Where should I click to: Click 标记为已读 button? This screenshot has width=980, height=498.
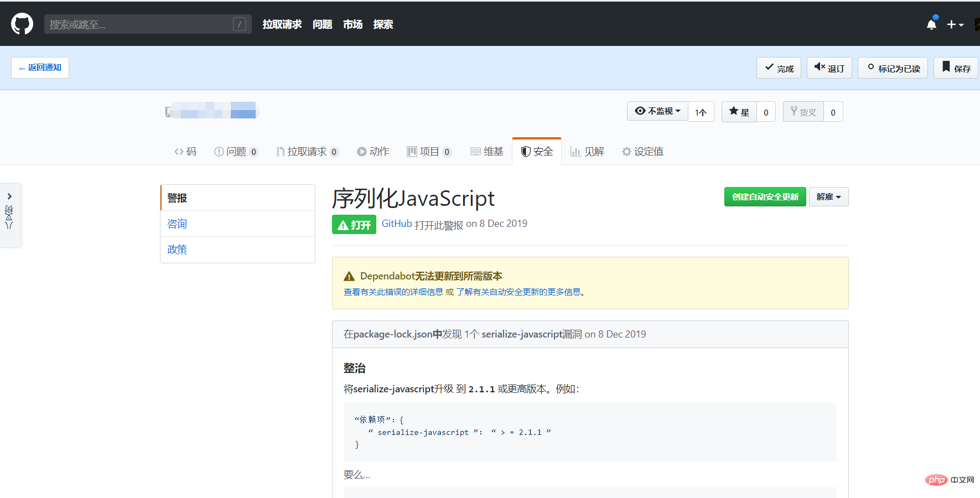point(893,68)
